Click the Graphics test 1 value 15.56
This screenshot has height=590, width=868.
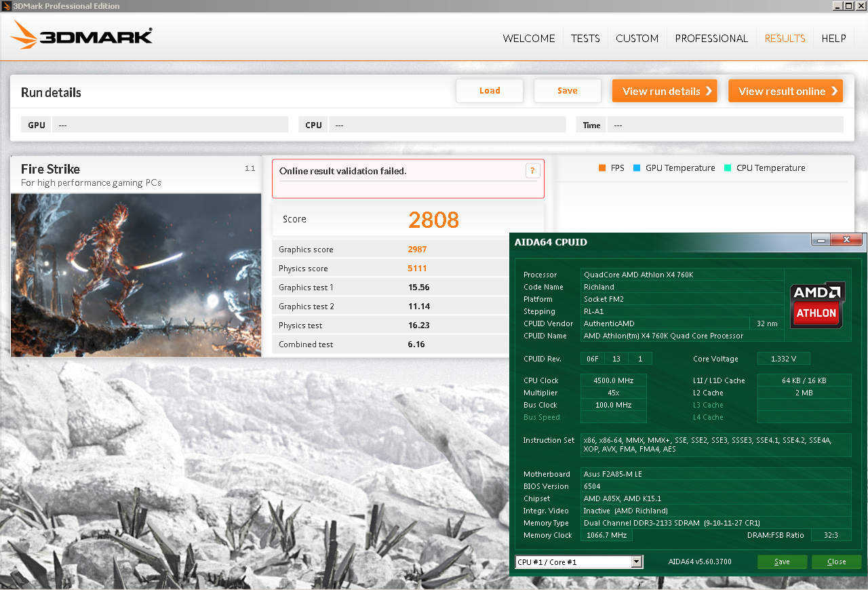pyautogui.click(x=418, y=288)
